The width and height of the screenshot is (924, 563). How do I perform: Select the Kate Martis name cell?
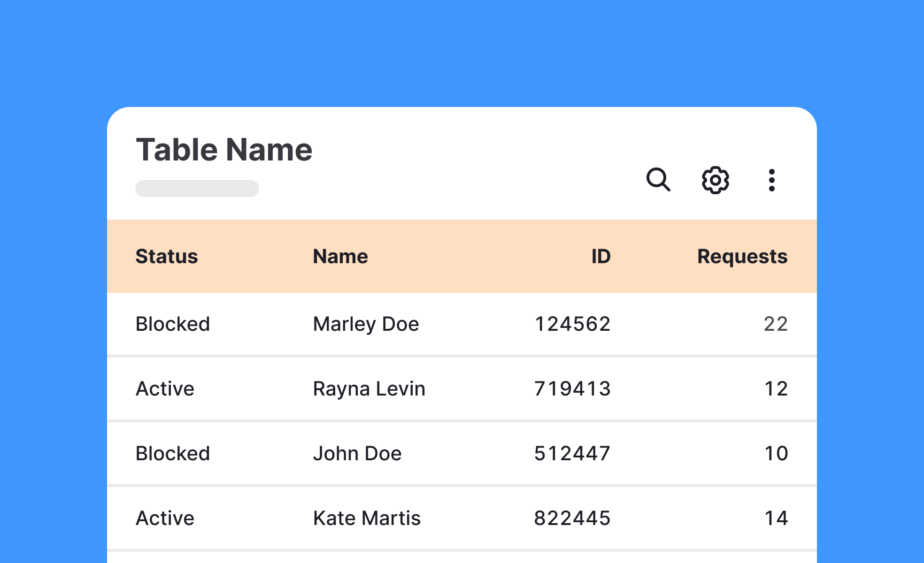[x=367, y=518]
